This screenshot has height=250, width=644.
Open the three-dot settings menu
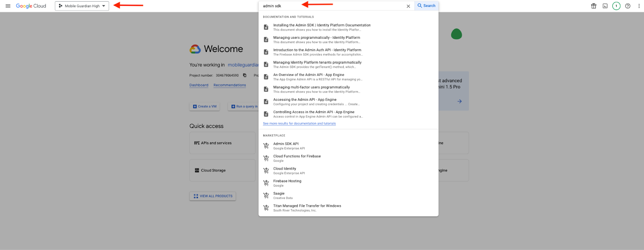point(639,6)
